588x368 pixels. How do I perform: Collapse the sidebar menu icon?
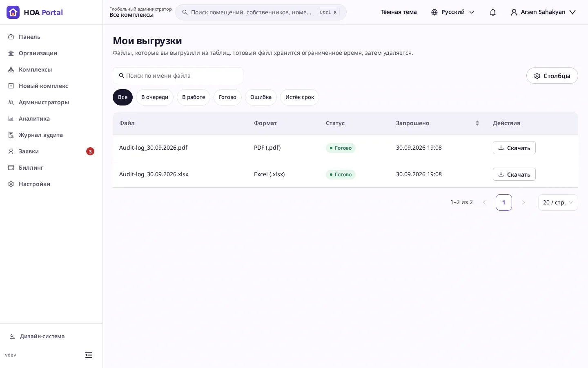click(89, 355)
